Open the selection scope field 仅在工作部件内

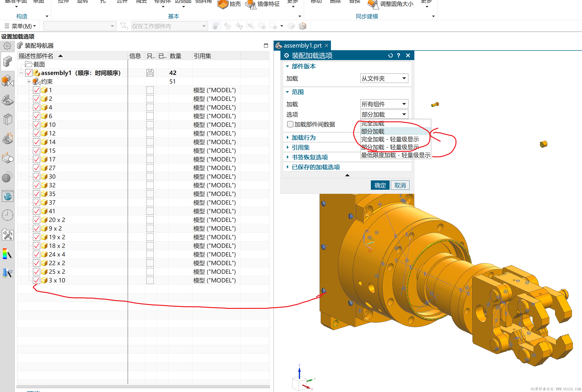coord(170,26)
